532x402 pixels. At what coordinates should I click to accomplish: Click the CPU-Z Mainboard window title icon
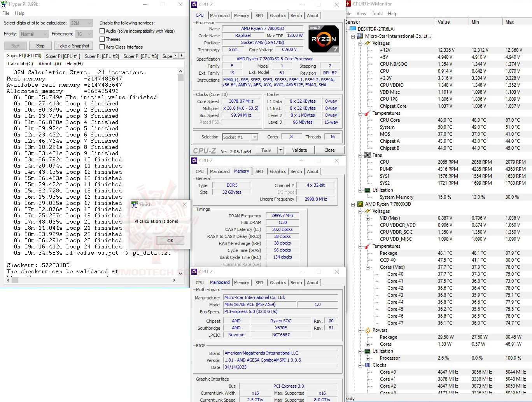pos(194,272)
